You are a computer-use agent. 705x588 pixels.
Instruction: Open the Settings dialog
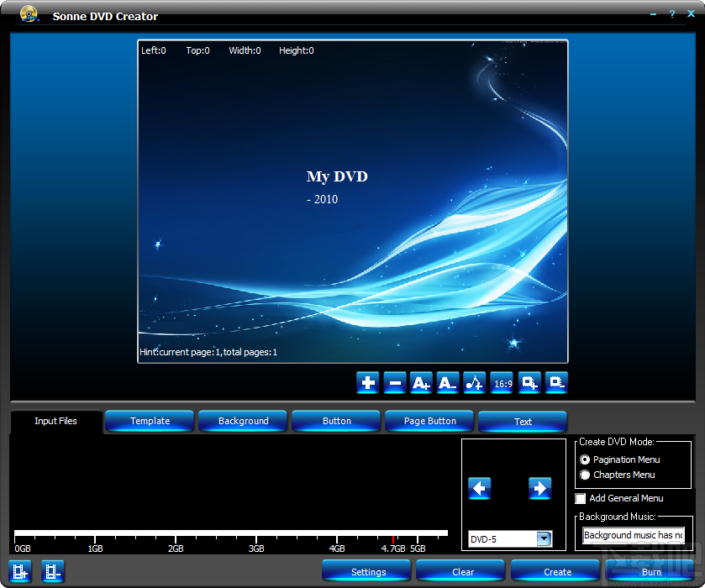pos(366,571)
